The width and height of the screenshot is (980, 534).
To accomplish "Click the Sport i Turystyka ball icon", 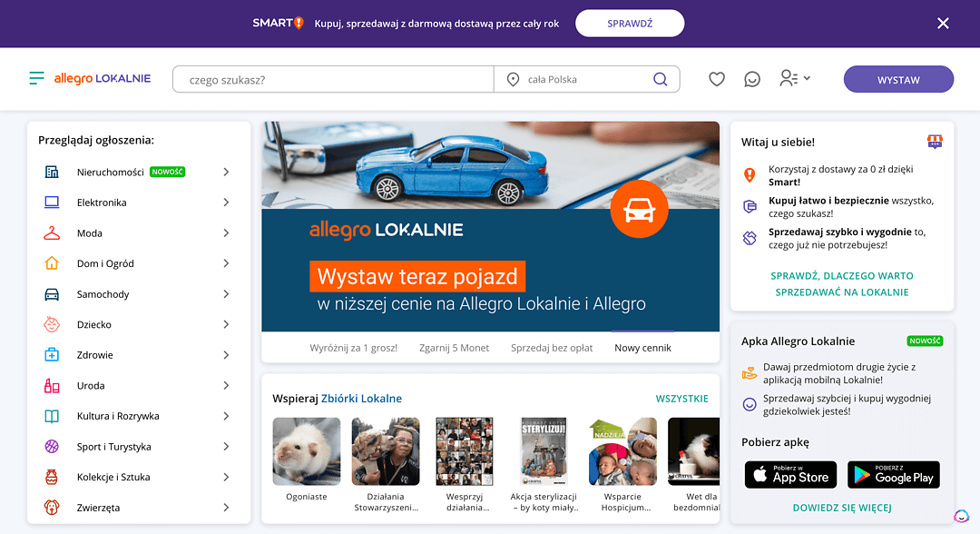I will (52, 447).
